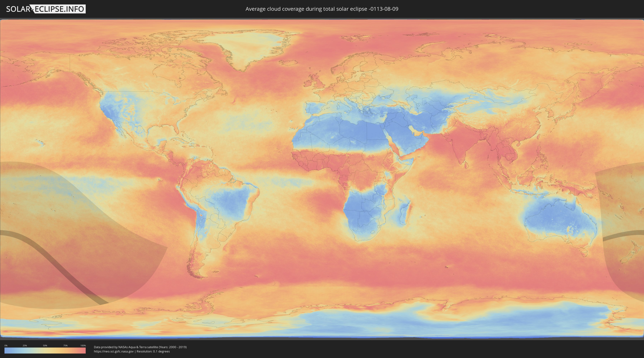The height and width of the screenshot is (358, 644).
Task: Click the 25% legend label
Action: 25,345
